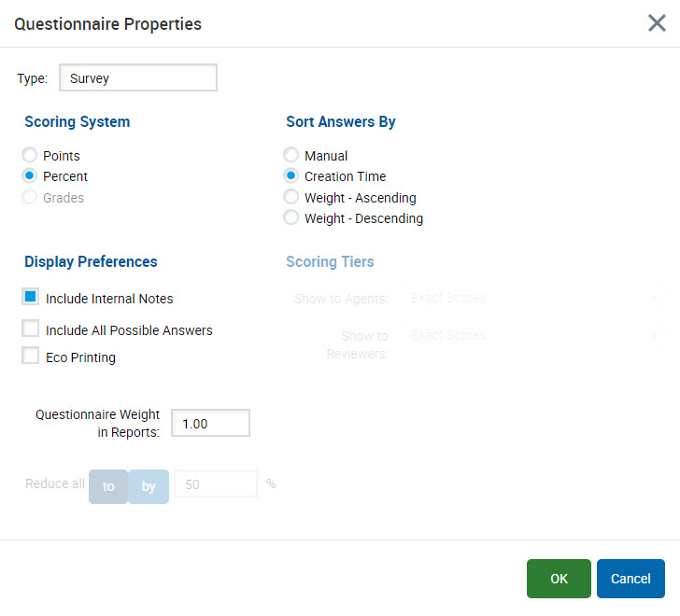
Task: Select Weight - Descending sort order
Action: 291,218
